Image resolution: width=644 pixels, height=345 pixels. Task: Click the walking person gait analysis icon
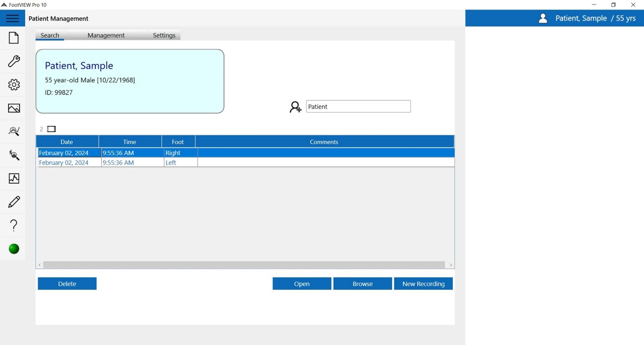click(x=14, y=155)
